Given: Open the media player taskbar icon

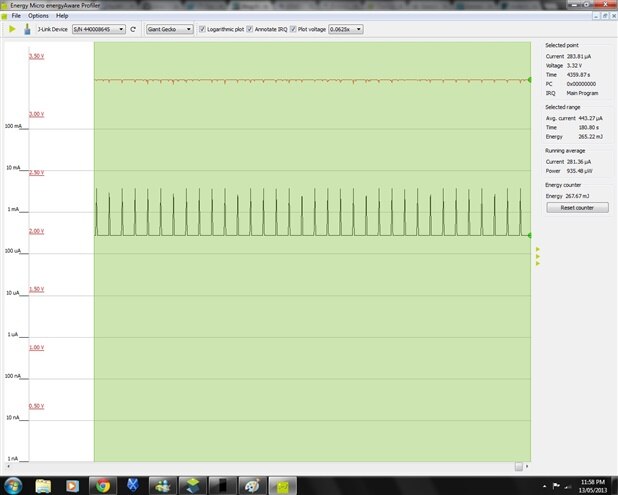Looking at the screenshot, I should tap(72, 485).
